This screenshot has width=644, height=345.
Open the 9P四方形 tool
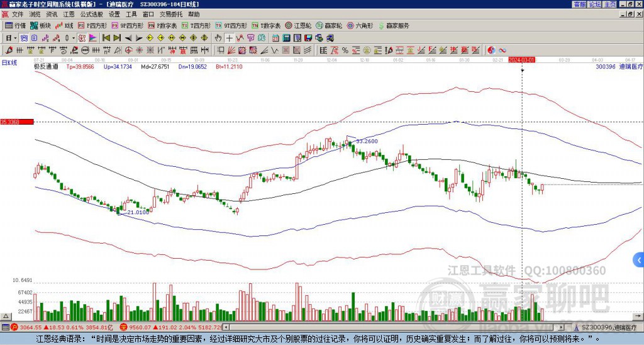point(128,25)
